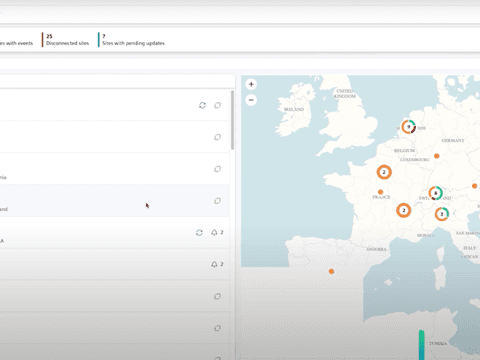This screenshot has width=480, height=360.
Task: Click the link icon in the highlighted row ending 'and'
Action: (x=217, y=201)
